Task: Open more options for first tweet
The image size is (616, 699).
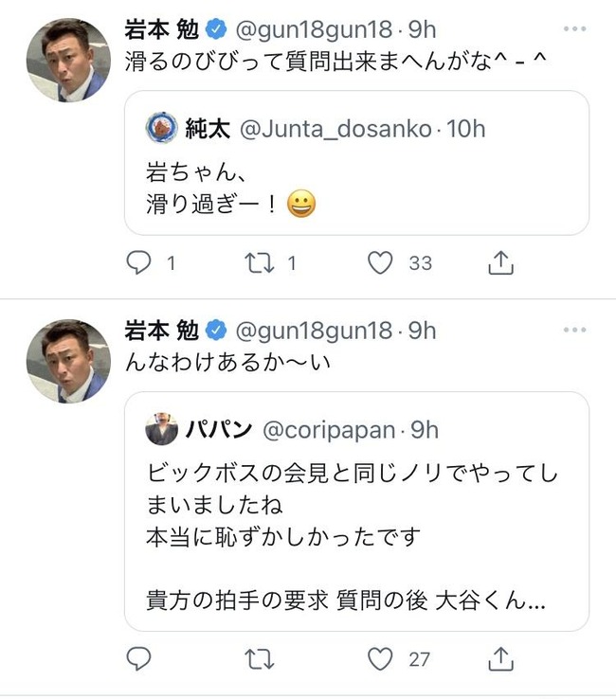Action: point(574,29)
